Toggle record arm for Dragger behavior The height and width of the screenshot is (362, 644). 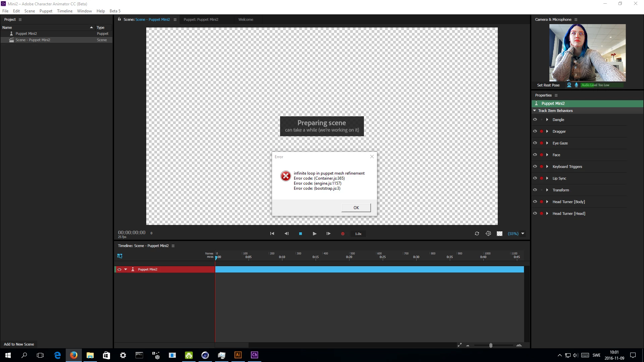point(541,131)
